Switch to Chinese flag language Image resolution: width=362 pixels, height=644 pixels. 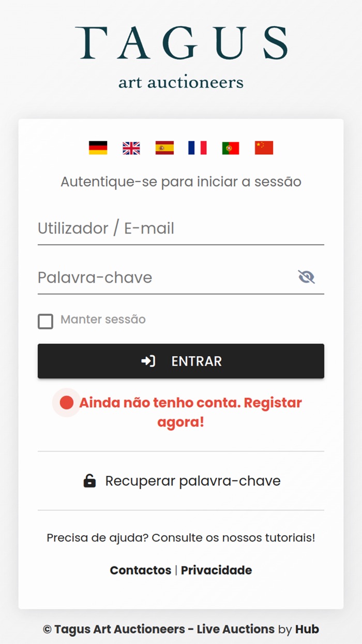(264, 148)
